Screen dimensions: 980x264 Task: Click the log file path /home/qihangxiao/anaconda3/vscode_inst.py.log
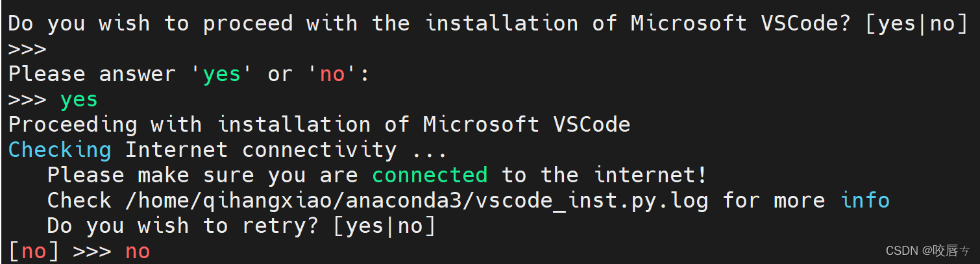pos(417,200)
